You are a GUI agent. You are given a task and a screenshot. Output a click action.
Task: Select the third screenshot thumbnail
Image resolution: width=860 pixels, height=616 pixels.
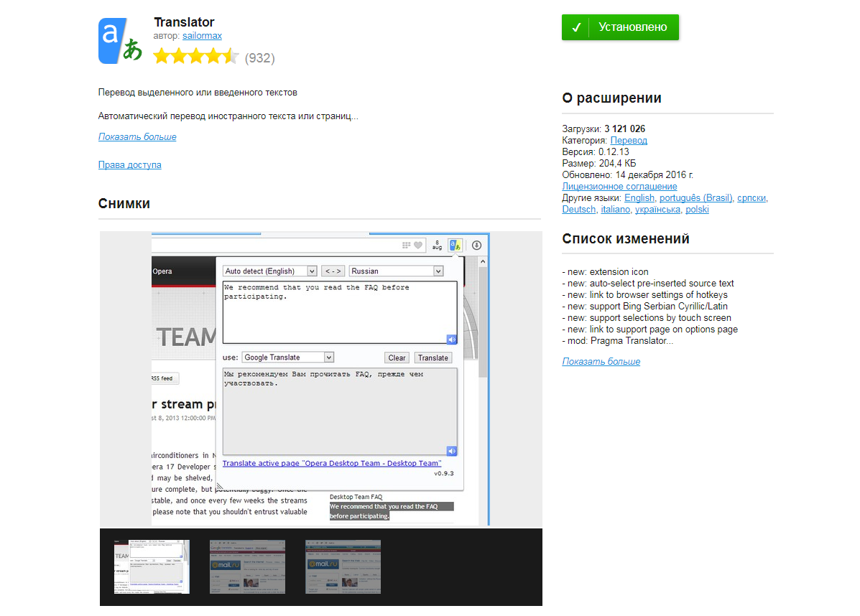pyautogui.click(x=343, y=566)
